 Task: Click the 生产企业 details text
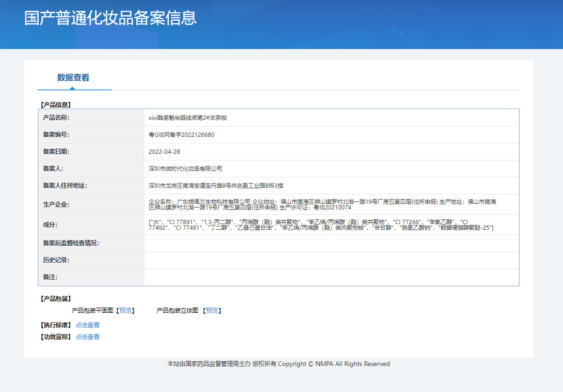point(322,204)
